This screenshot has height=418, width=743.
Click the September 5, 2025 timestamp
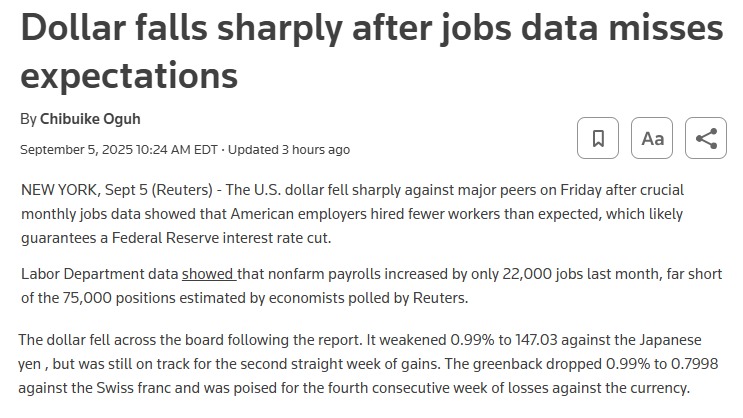click(119, 150)
